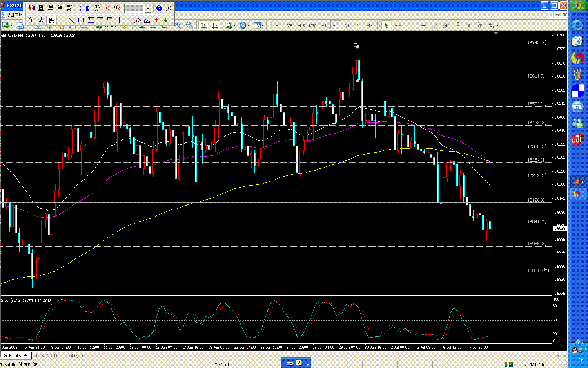Select the text label tool
This screenshot has width=588, height=368.
tap(480, 25)
